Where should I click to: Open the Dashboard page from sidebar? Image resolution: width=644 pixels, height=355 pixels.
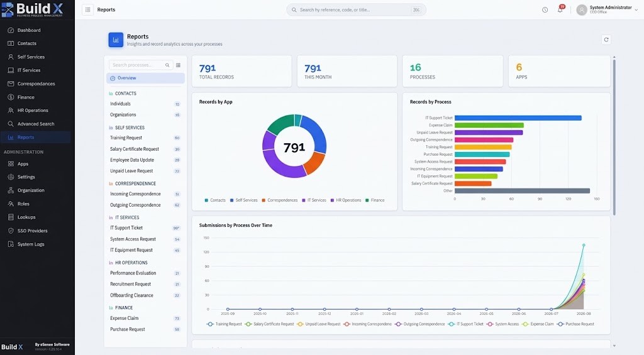36,30
